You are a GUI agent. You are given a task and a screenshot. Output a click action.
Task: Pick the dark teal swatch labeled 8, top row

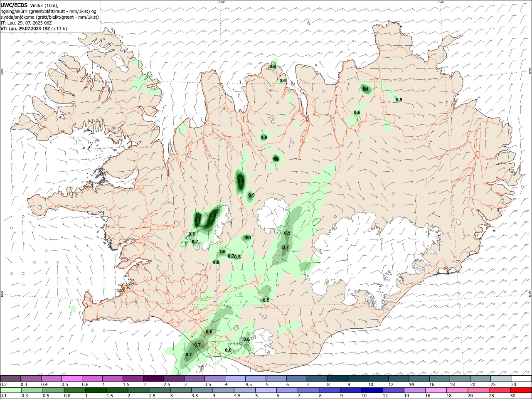[x=338, y=378]
